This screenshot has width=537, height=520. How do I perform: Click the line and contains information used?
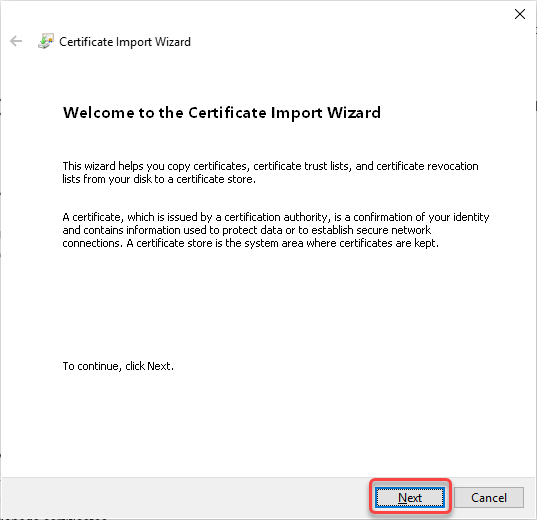pyautogui.click(x=247, y=230)
